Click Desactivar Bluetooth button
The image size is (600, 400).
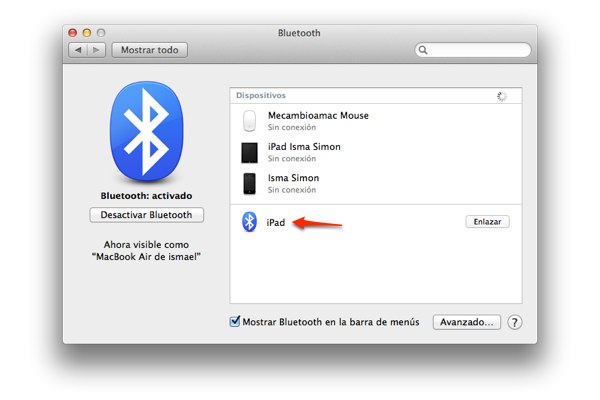pos(147,215)
